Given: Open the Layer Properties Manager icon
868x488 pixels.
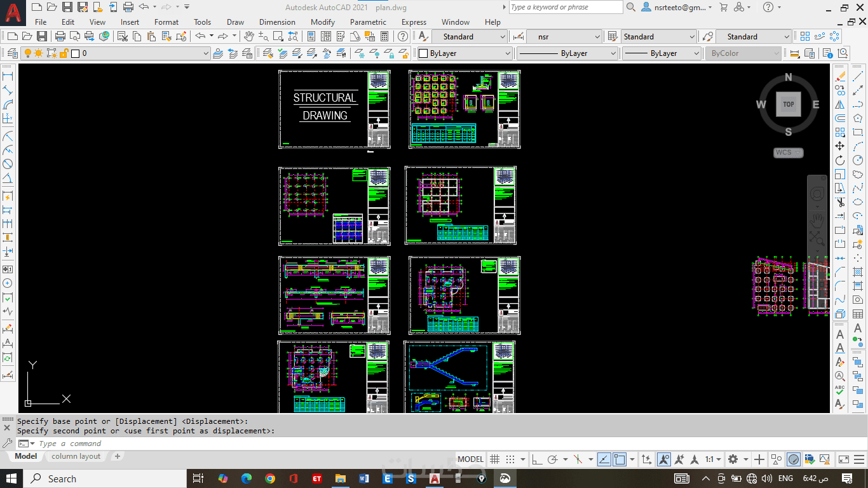Looking at the screenshot, I should pyautogui.click(x=12, y=53).
